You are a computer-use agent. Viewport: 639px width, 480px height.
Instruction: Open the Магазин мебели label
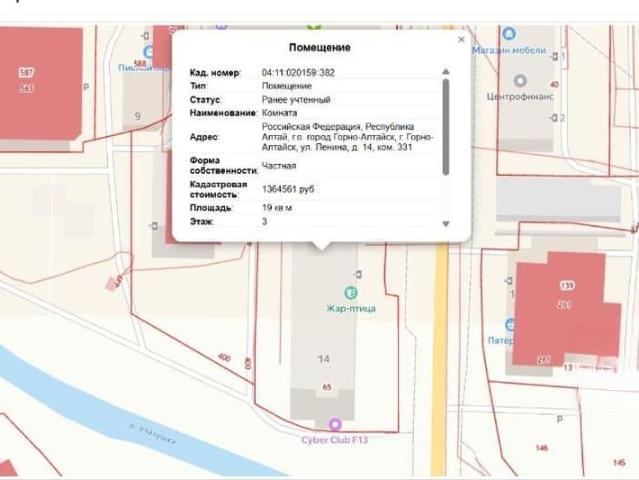click(509, 51)
